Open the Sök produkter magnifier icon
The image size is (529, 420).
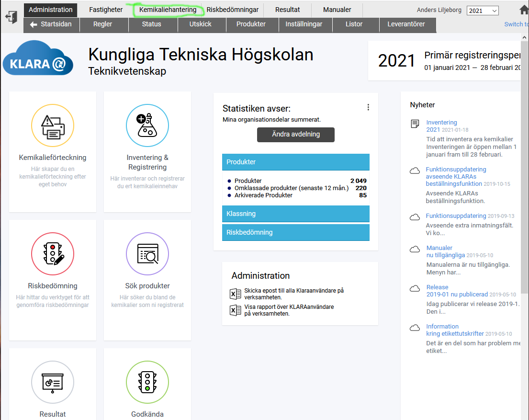tap(147, 254)
